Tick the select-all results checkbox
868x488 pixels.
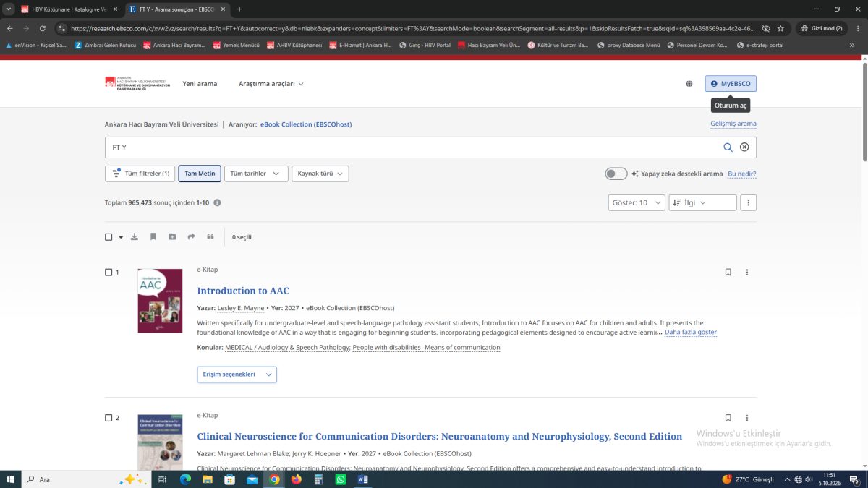[109, 237]
